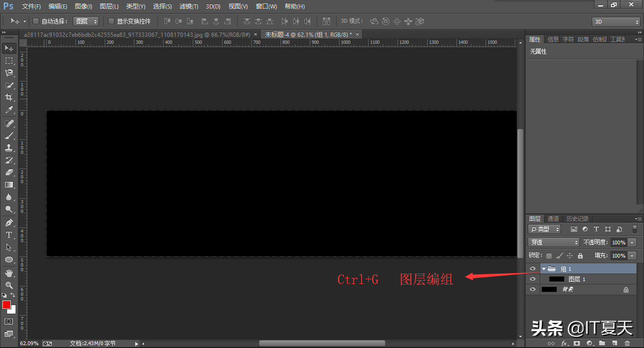Select the Crop tool
Screen dimensions: 644x348
click(x=9, y=97)
